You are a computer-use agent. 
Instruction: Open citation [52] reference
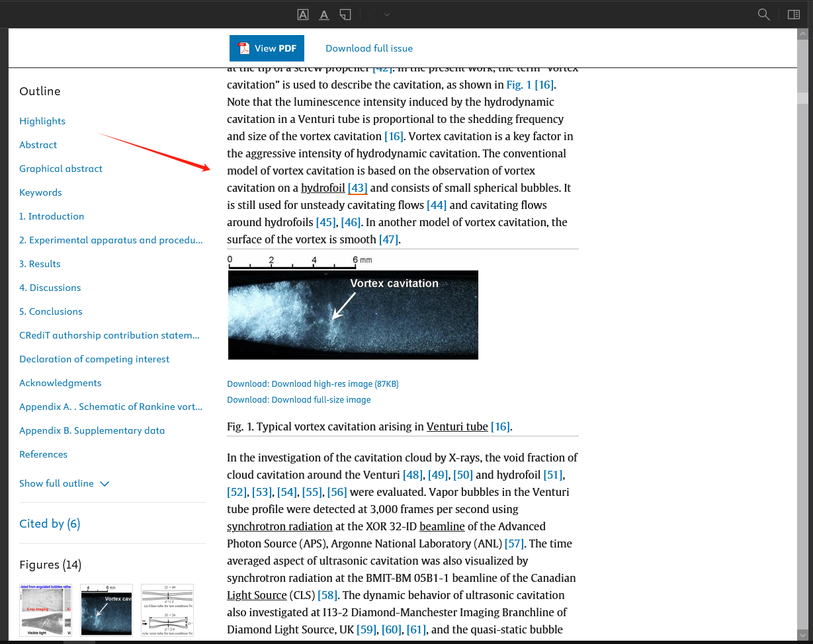coord(237,492)
